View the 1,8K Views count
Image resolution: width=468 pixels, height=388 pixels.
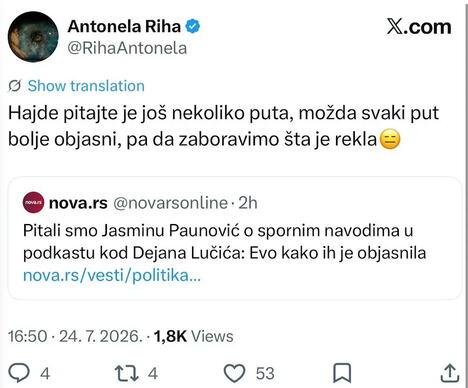[193, 336]
